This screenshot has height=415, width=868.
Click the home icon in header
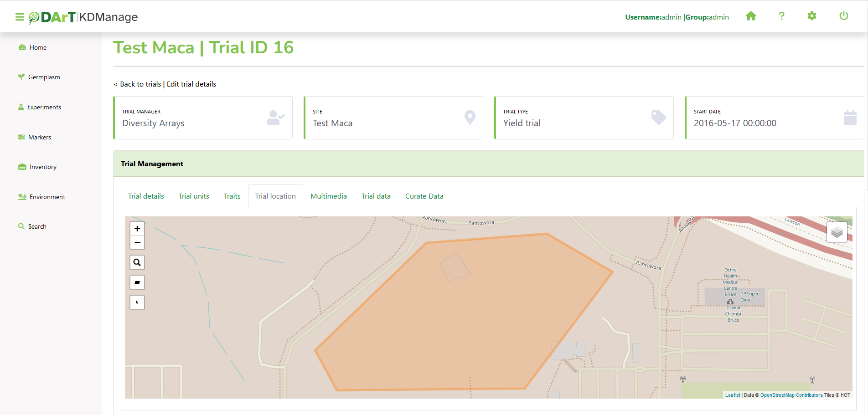751,16
